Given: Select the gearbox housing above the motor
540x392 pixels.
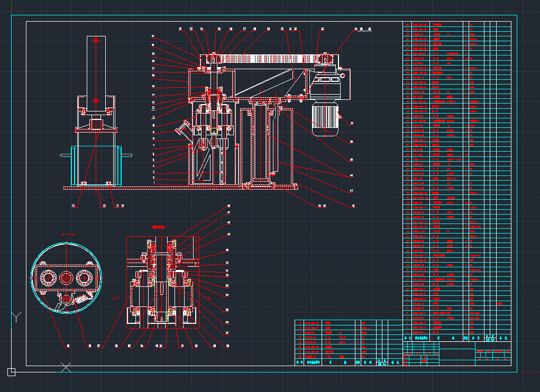Looking at the screenshot, I should (x=329, y=83).
